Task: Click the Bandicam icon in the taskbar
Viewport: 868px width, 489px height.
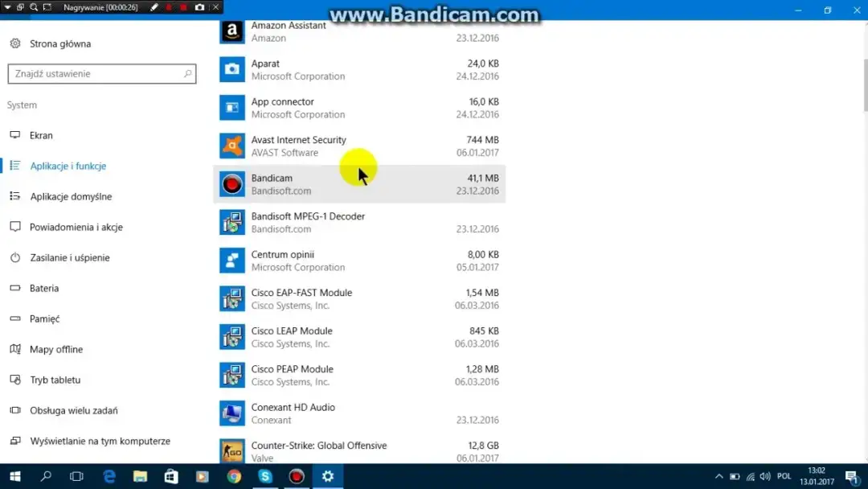Action: tap(296, 476)
